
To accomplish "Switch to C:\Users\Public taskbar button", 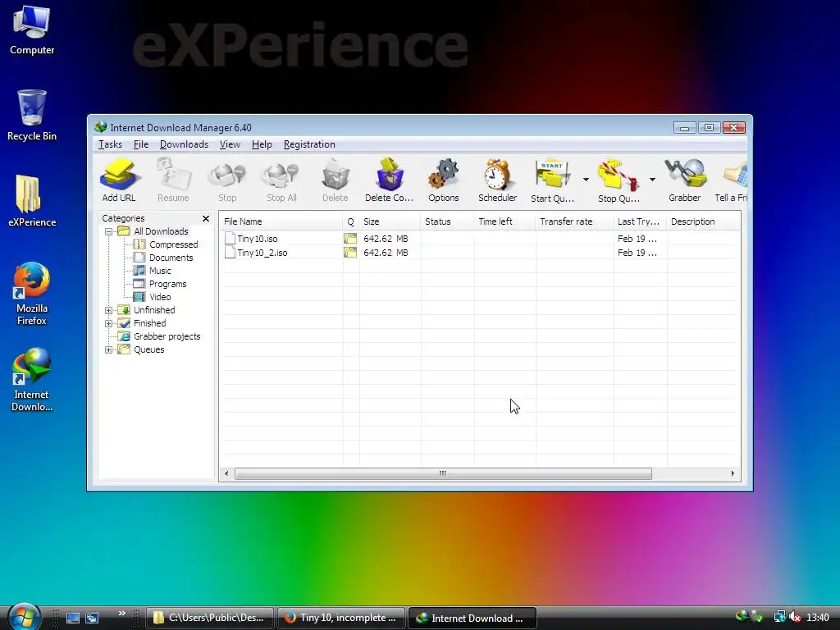I will (x=209, y=618).
